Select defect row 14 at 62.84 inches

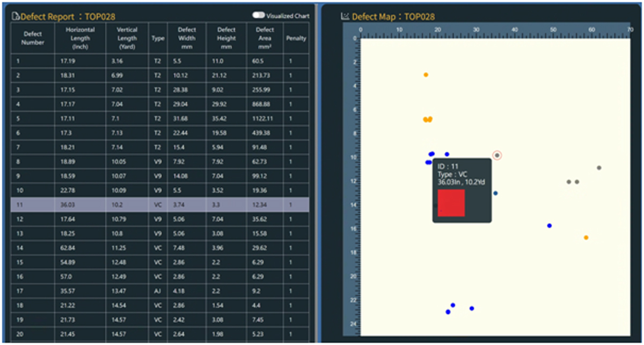point(159,248)
